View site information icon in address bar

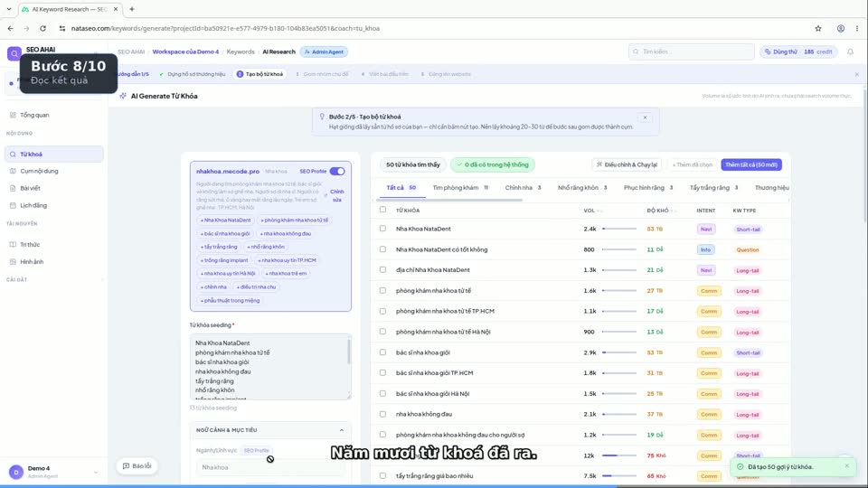(62, 28)
